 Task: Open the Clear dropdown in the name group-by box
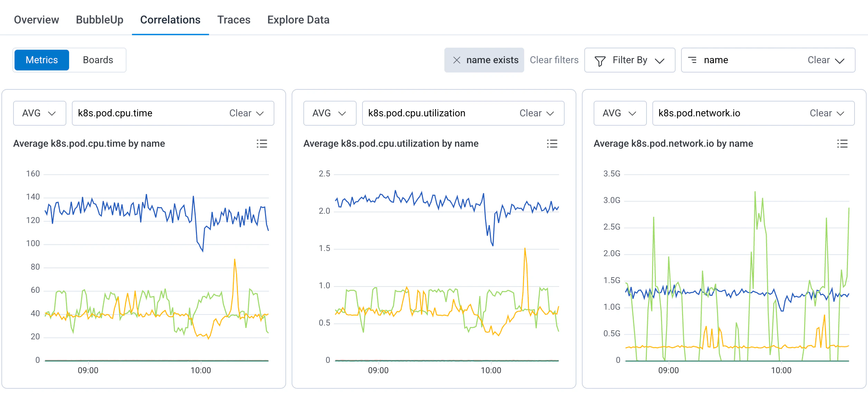point(826,60)
